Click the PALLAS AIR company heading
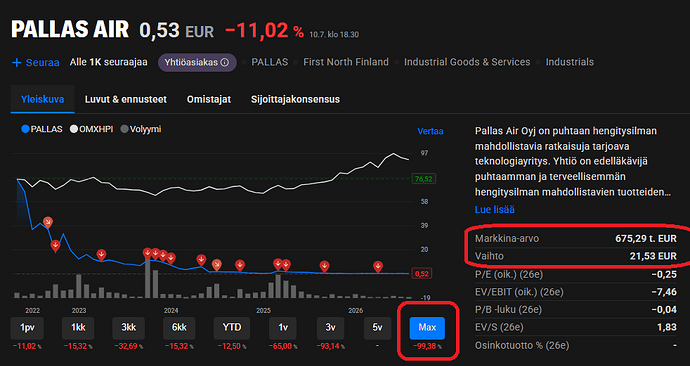 point(70,29)
